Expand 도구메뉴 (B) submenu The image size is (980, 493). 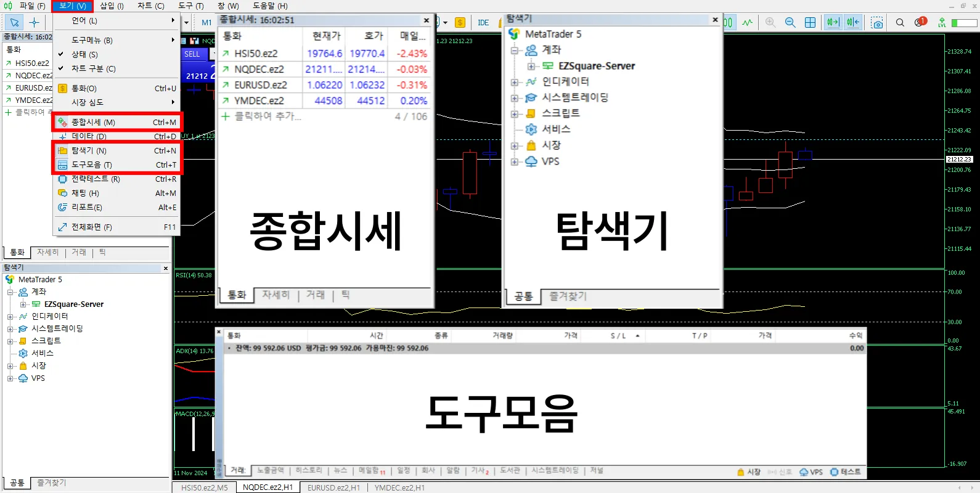[116, 40]
